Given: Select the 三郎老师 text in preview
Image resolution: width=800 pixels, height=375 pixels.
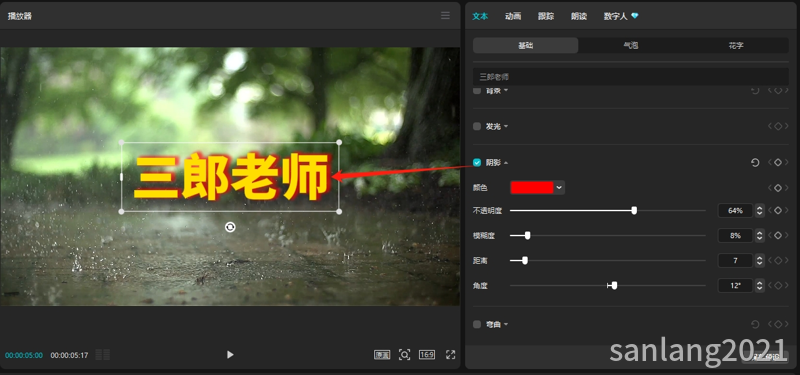Looking at the screenshot, I should pos(231,177).
